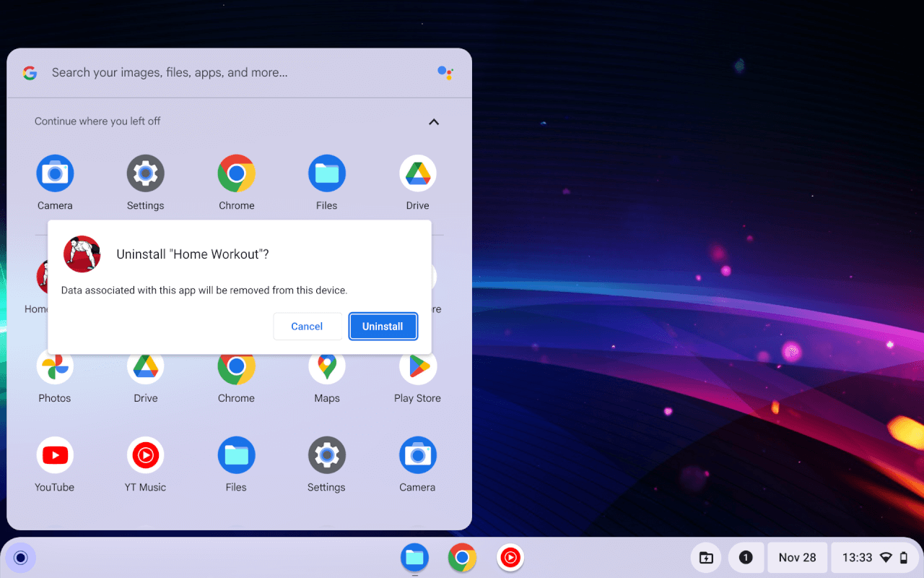The height and width of the screenshot is (578, 924).
Task: Open the calendar via Nov 28 date
Action: pos(798,558)
